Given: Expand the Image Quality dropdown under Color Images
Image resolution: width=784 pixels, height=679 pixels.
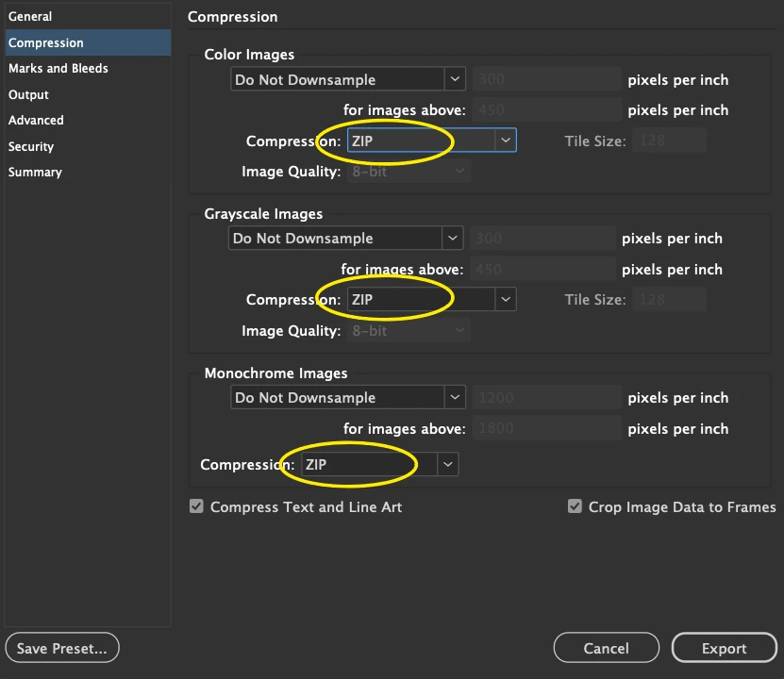Looking at the screenshot, I should coord(406,171).
